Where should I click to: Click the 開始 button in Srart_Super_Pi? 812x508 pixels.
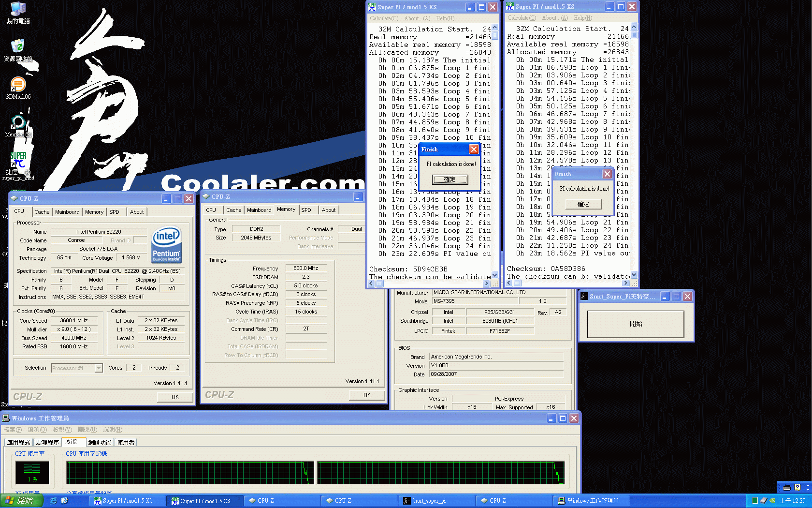[636, 324]
